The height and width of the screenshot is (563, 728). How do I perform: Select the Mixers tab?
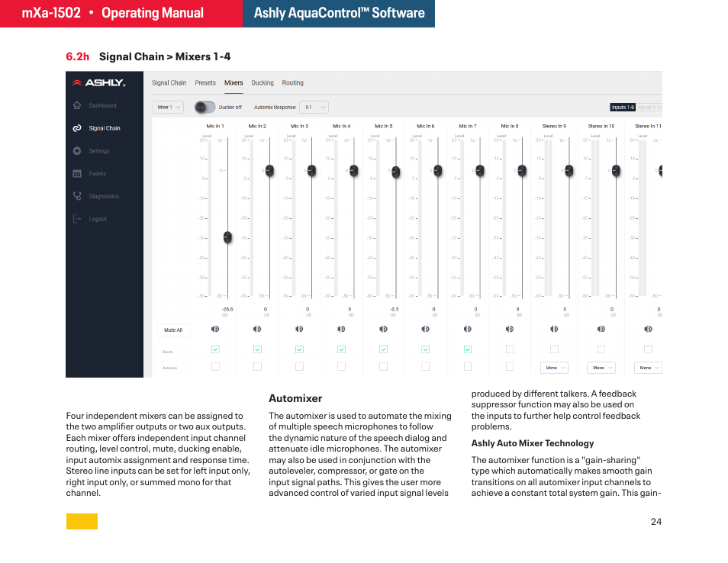(x=234, y=82)
